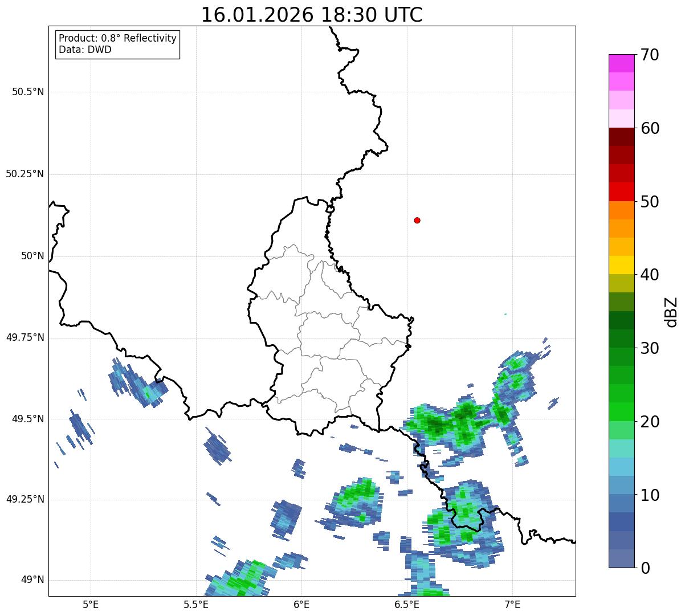Screen dimensions: 685x616
Task: Click the colorbar tick label 30
Action: pyautogui.click(x=650, y=348)
